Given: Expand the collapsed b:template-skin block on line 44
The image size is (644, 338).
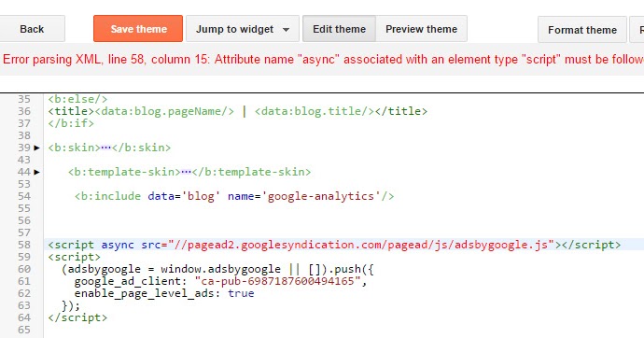Looking at the screenshot, I should [x=37, y=172].
